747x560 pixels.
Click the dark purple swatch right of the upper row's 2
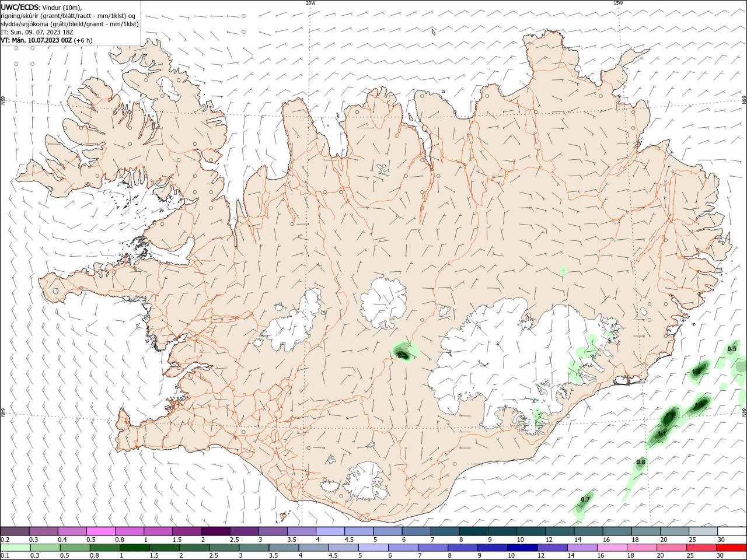click(215, 531)
